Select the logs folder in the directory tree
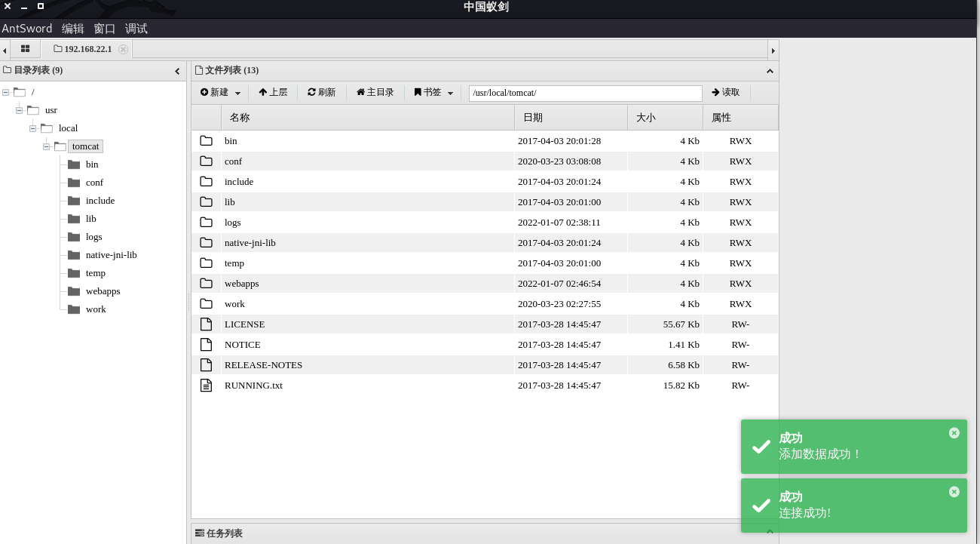 click(x=94, y=237)
